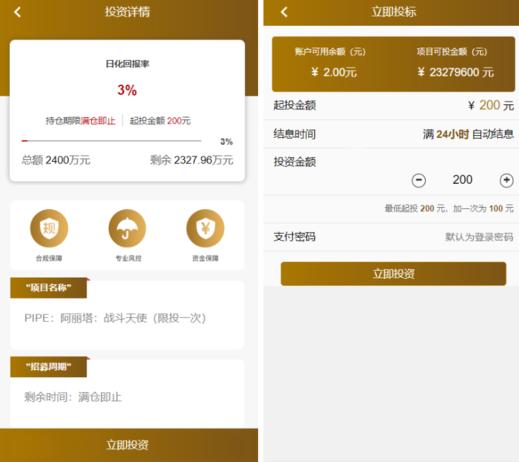
Task: Select the "招募周期" section tag
Action: point(49,367)
